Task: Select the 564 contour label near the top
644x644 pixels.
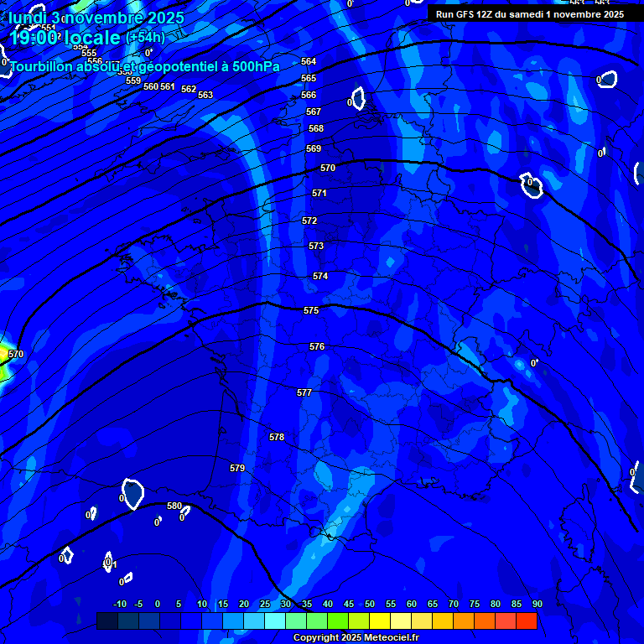Action: click(x=309, y=61)
